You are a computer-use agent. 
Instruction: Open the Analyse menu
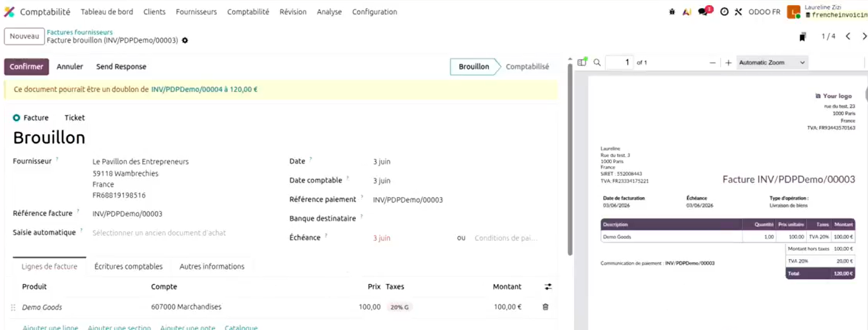(x=329, y=12)
